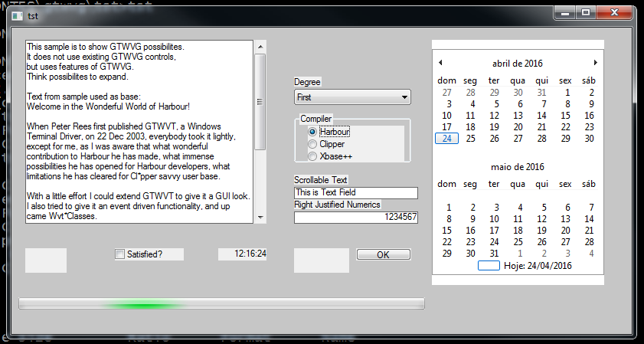Select April 15 in the calendar
This screenshot has height=344, width=644.
(x=565, y=116)
